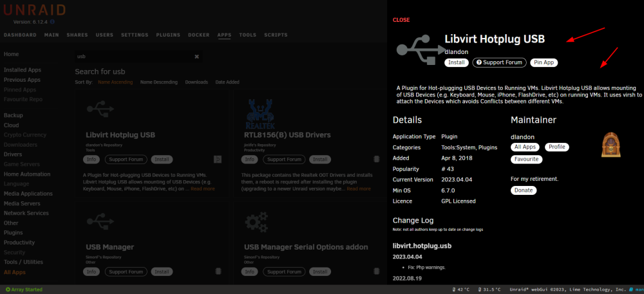Screen dimensions: 644x294
Task: Open the Settings tab
Action: 135,35
